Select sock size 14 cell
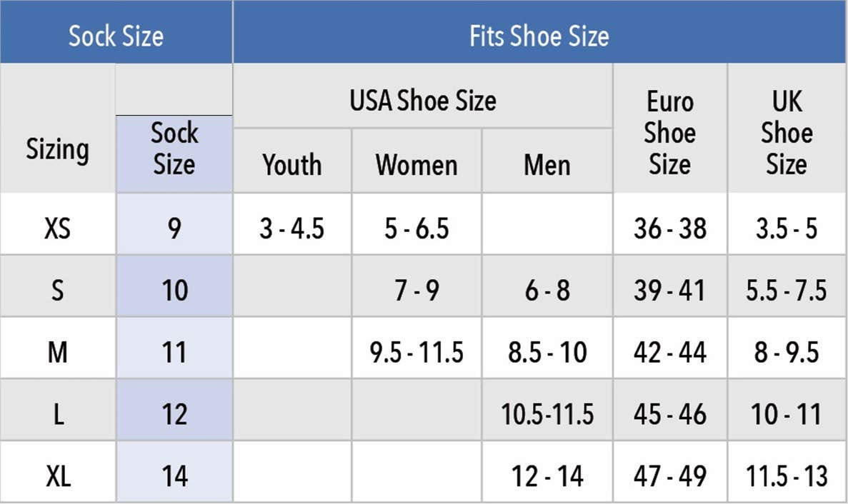The image size is (848, 504). [x=174, y=475]
